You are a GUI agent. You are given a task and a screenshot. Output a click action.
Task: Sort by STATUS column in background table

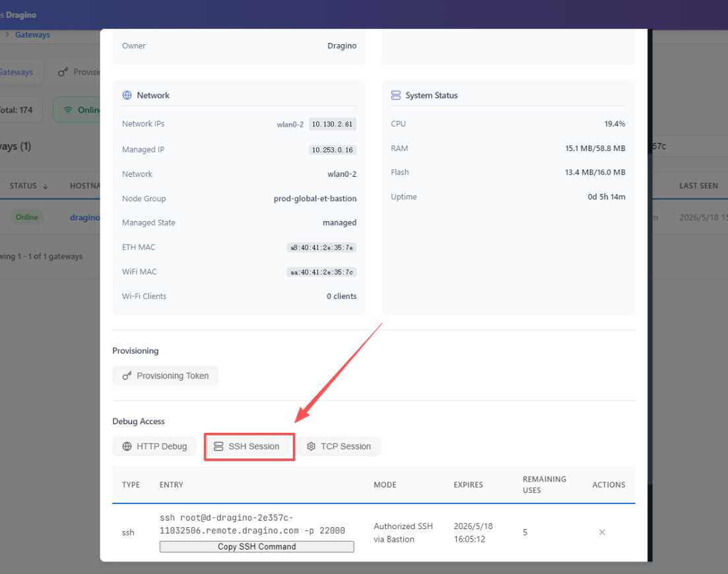click(x=29, y=186)
